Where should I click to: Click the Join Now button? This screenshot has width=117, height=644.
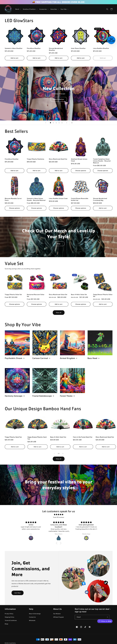coord(17,593)
